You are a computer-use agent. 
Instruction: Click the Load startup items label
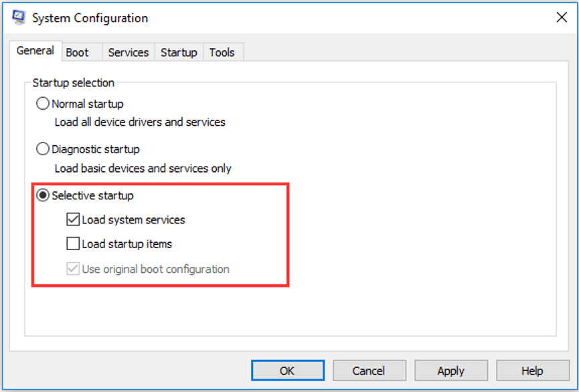[127, 244]
